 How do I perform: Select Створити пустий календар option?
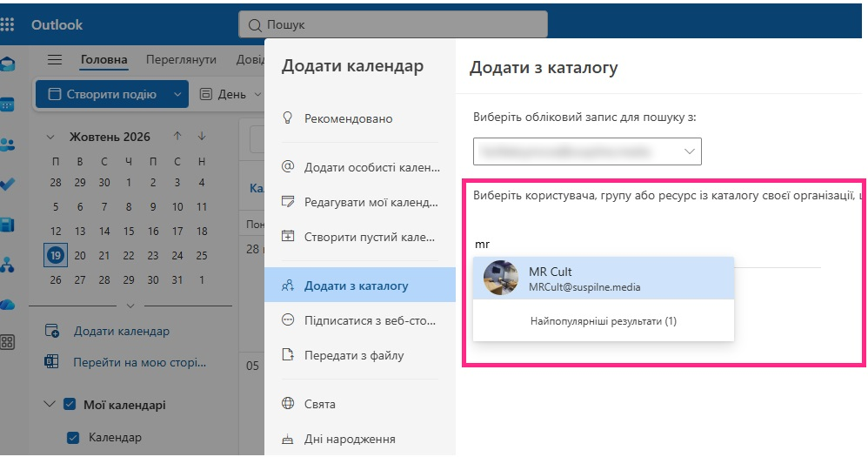[360, 237]
